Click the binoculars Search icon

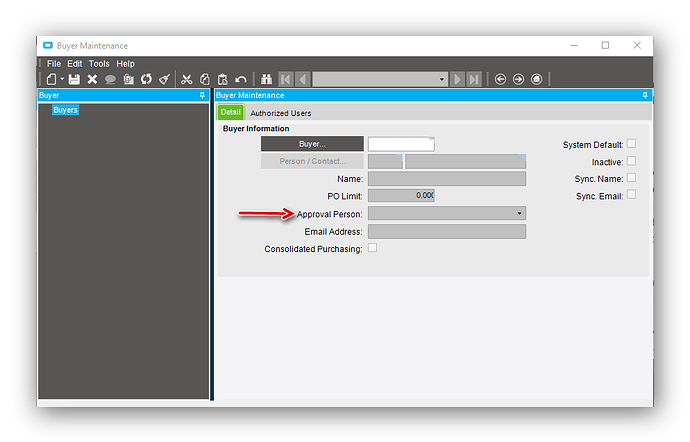[266, 79]
